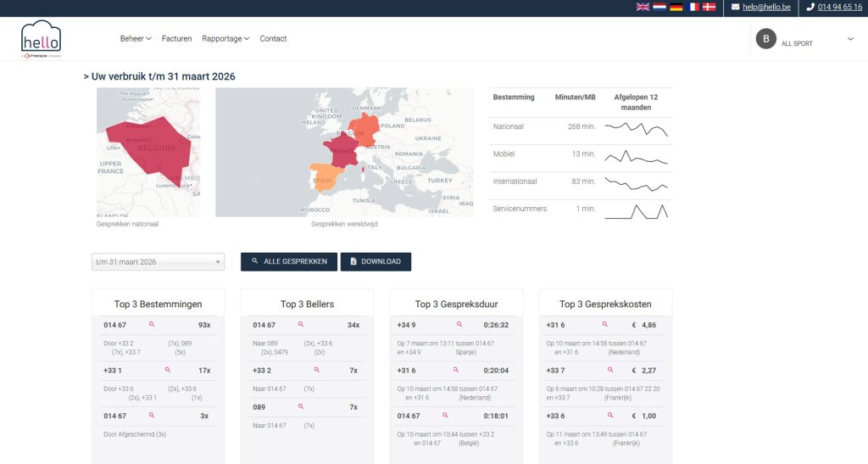
Task: Switch language to English via UK flag
Action: [x=643, y=7]
